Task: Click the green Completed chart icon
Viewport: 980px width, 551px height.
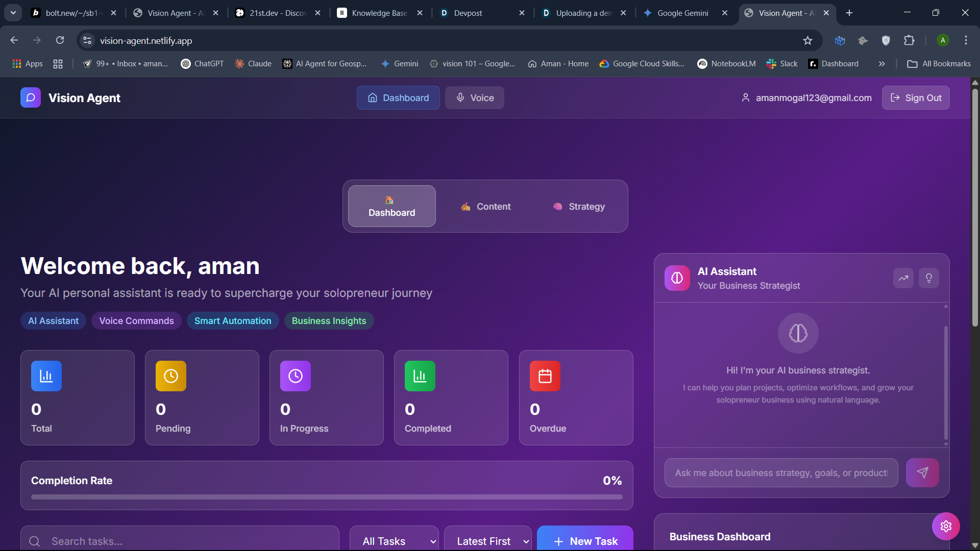Action: [x=420, y=376]
